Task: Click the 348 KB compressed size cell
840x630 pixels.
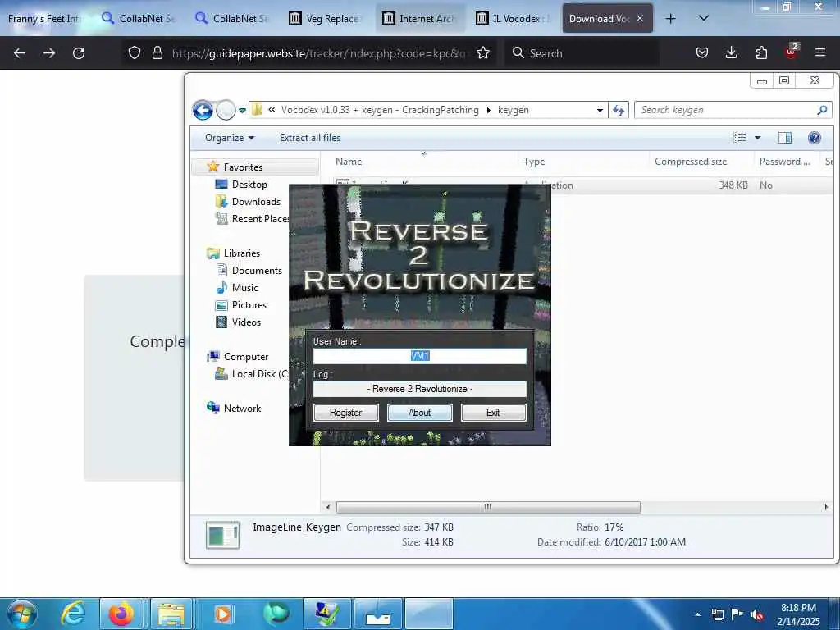Action: [x=733, y=185]
